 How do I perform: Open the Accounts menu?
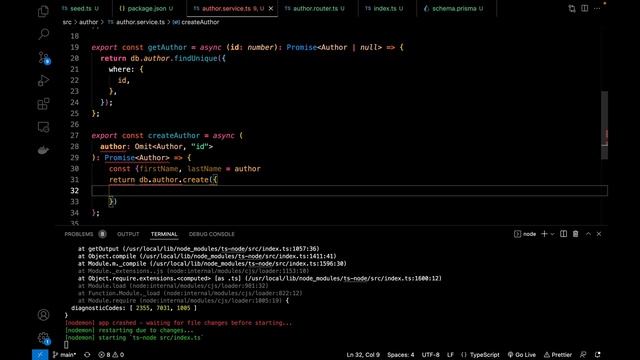click(x=43, y=315)
